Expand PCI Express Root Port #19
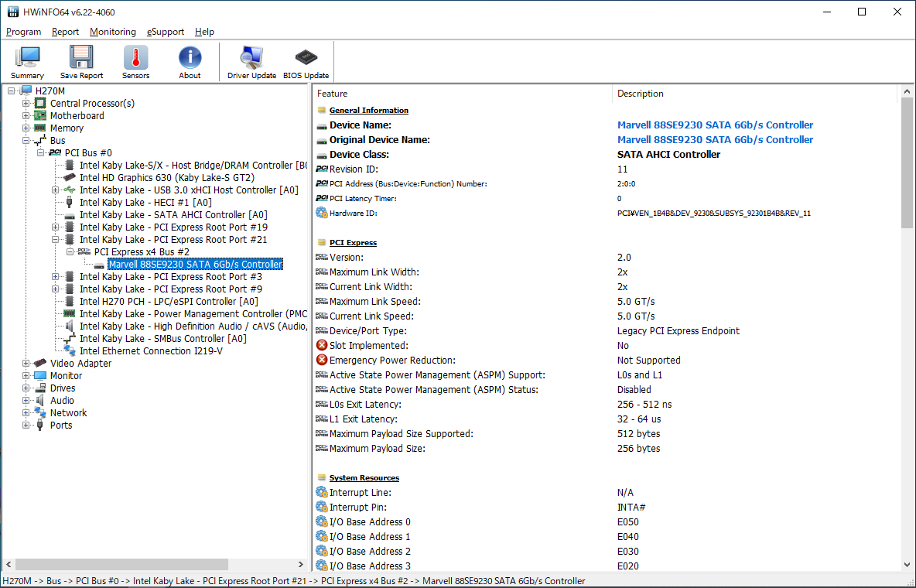The image size is (916, 588). 55,227
